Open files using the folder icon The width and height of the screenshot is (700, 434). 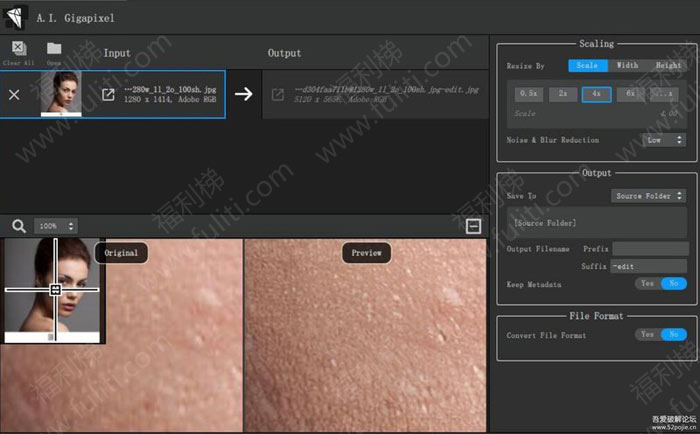53,49
